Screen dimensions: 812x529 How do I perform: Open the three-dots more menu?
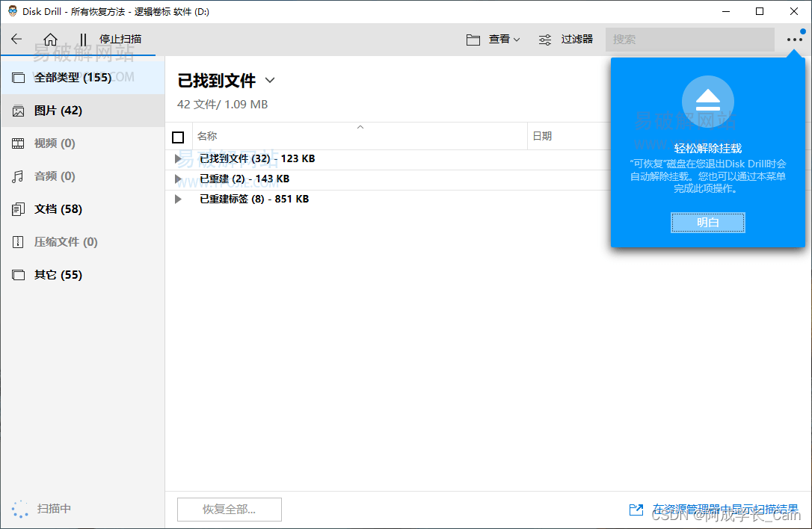click(794, 40)
